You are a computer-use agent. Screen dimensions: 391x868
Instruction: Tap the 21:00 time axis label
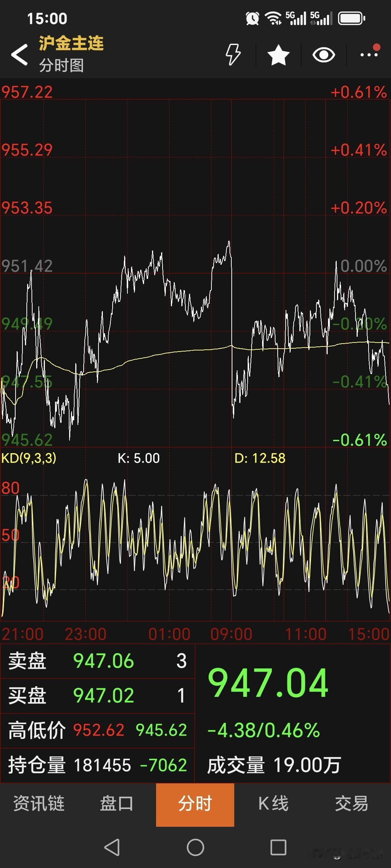pos(22,634)
